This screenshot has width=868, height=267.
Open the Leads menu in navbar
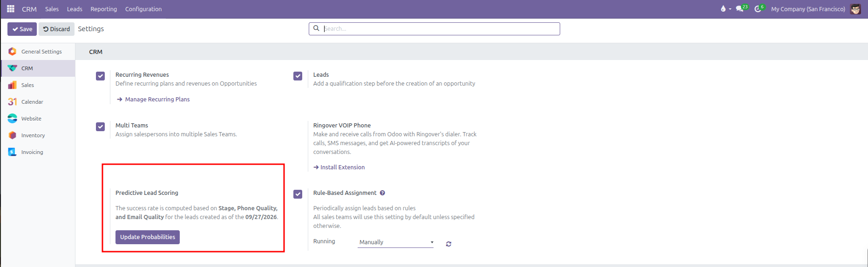coord(75,9)
